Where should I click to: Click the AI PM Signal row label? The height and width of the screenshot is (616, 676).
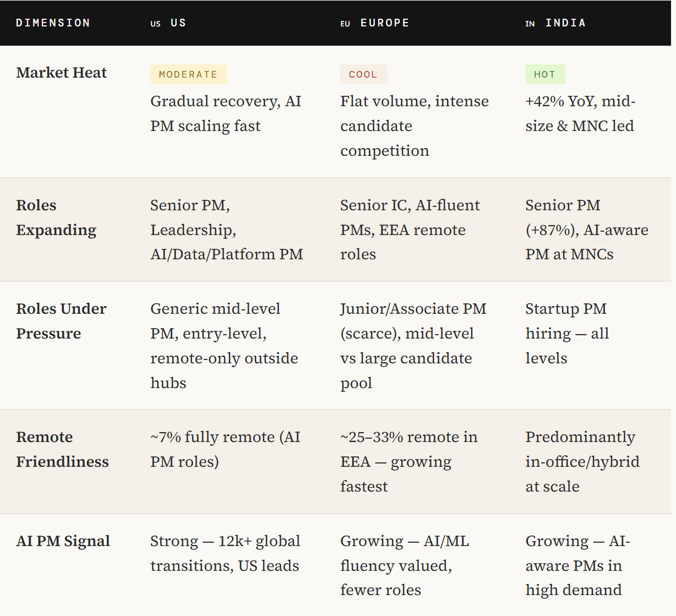pyautogui.click(x=63, y=541)
